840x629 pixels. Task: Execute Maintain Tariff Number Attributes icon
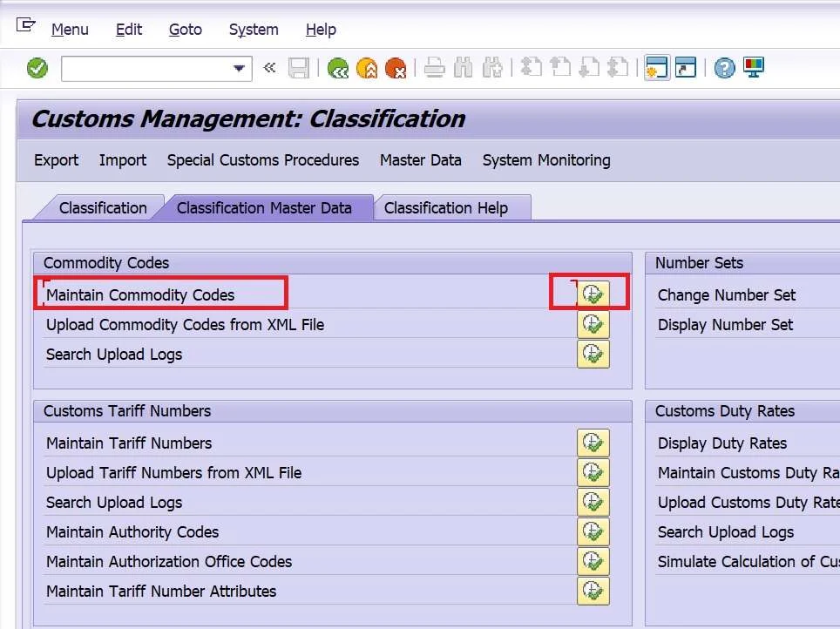593,591
